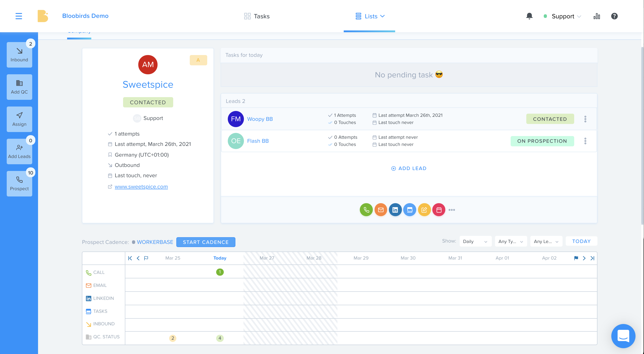This screenshot has height=354, width=644.
Task: Click QC status marker 2 on Mar 25
Action: (x=173, y=338)
